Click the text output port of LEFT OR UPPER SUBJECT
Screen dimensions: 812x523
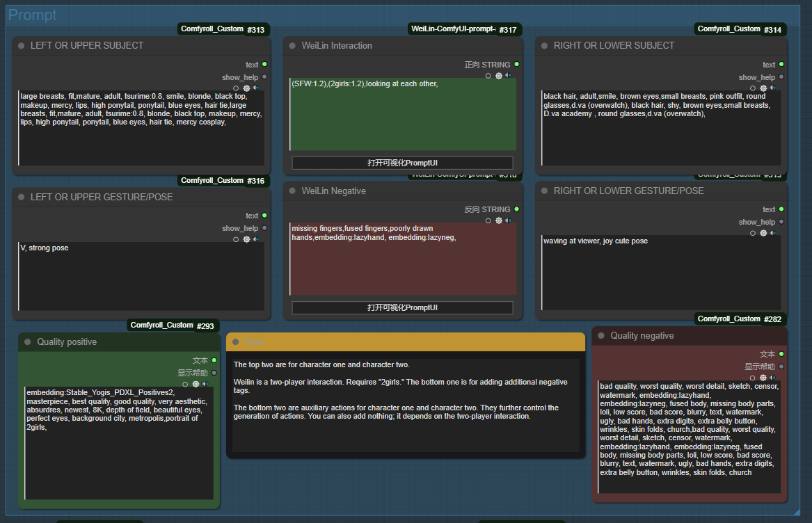tap(264, 64)
